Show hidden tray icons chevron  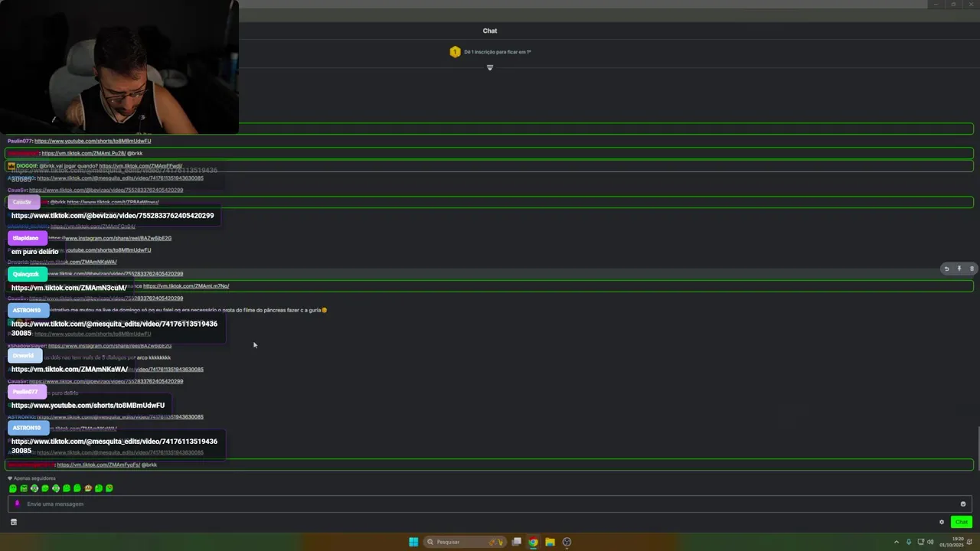897,542
